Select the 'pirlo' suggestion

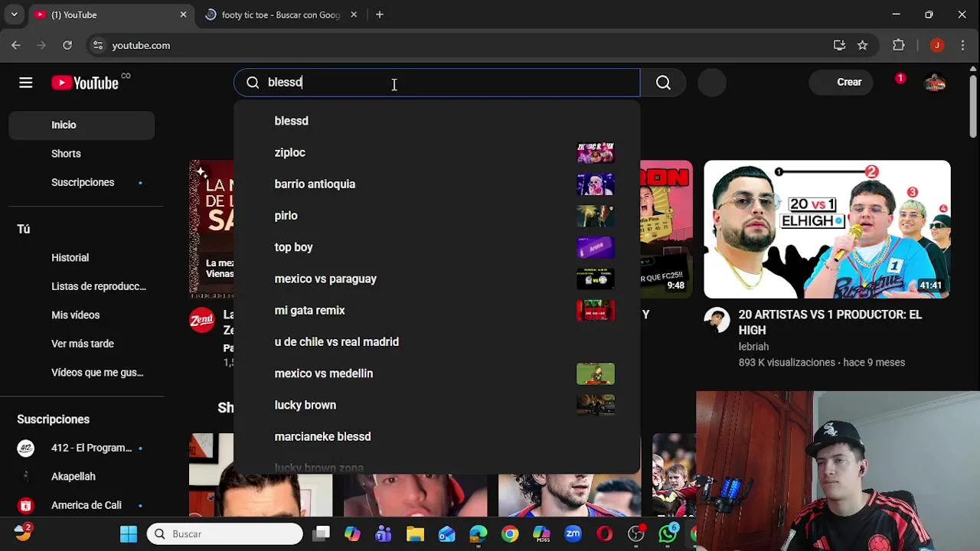[x=436, y=215]
